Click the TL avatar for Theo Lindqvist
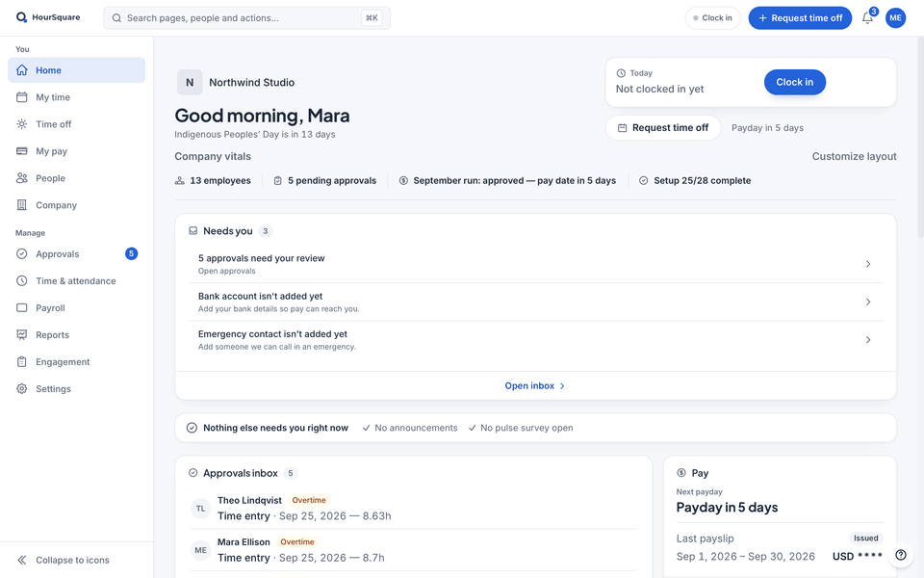The height and width of the screenshot is (578, 924). tap(201, 509)
